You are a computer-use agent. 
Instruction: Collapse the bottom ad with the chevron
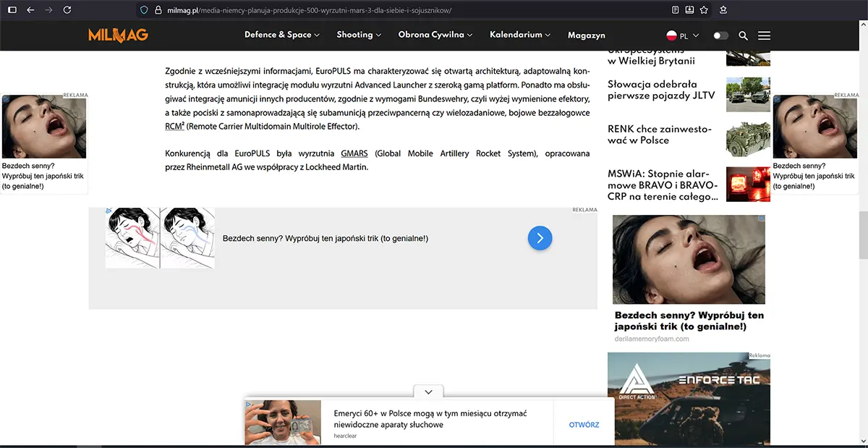[428, 392]
